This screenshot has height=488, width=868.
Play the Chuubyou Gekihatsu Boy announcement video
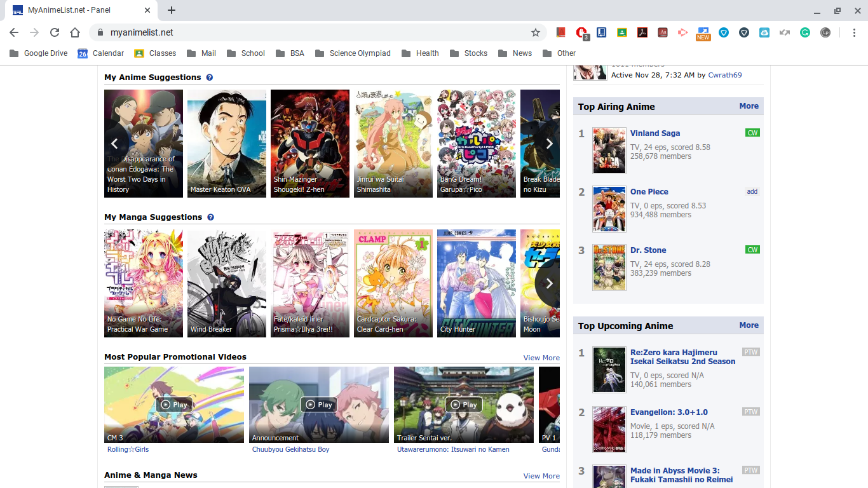click(x=319, y=405)
